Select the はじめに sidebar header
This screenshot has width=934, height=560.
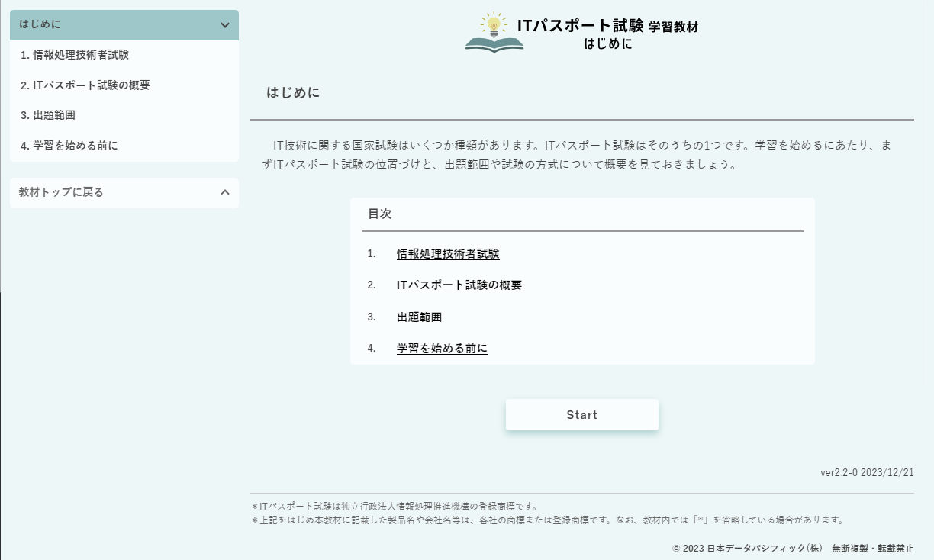[124, 25]
